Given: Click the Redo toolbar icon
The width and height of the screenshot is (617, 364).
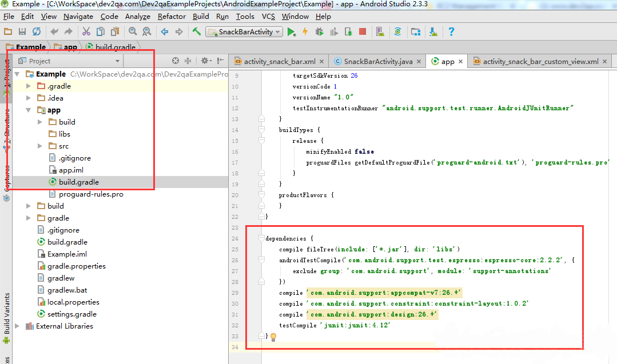Looking at the screenshot, I should click(69, 32).
